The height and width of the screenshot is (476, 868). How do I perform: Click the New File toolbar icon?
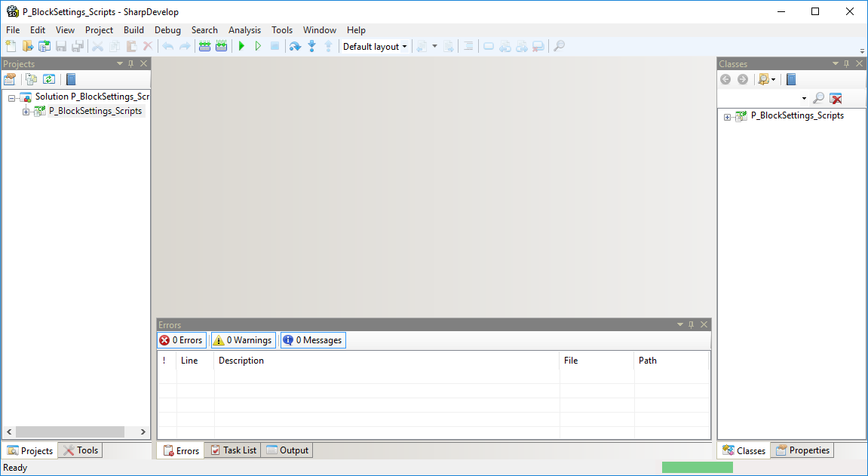[11, 47]
